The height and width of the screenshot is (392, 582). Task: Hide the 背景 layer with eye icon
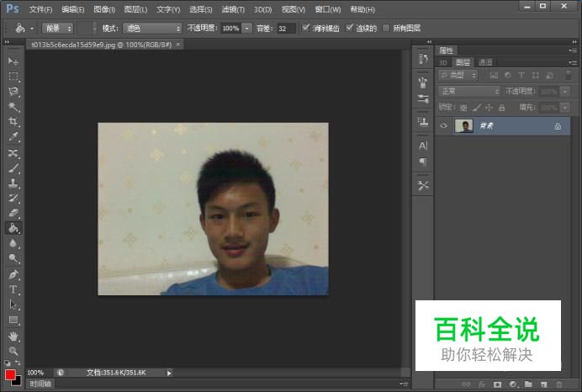point(443,125)
